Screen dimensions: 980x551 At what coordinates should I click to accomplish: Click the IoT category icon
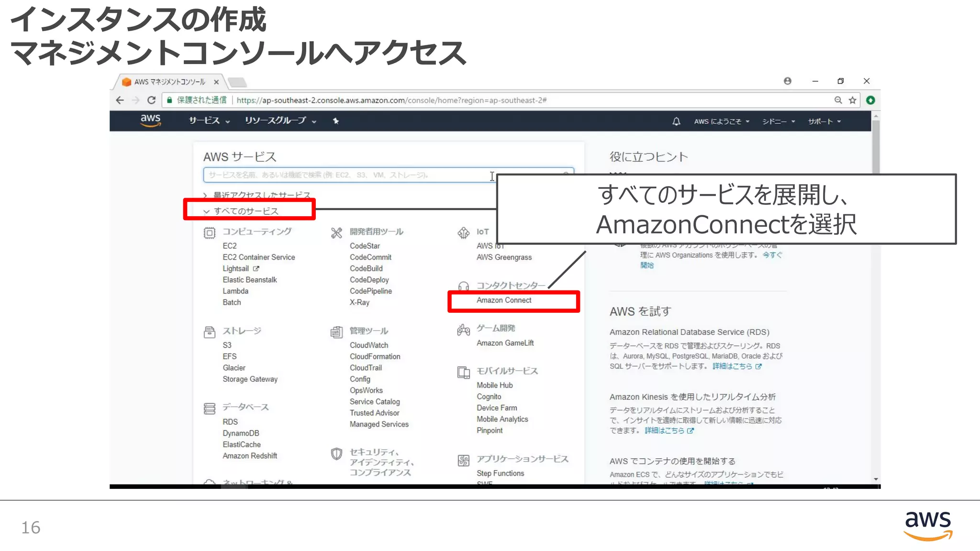coord(464,233)
